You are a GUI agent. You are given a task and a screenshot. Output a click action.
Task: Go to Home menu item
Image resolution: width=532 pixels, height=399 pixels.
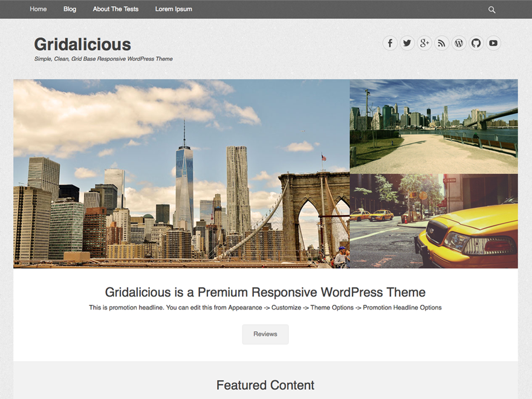point(38,9)
